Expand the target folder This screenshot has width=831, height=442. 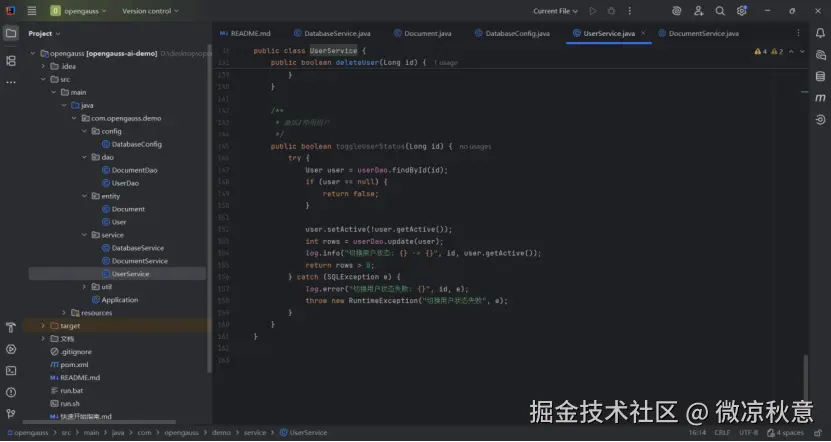tap(43, 325)
